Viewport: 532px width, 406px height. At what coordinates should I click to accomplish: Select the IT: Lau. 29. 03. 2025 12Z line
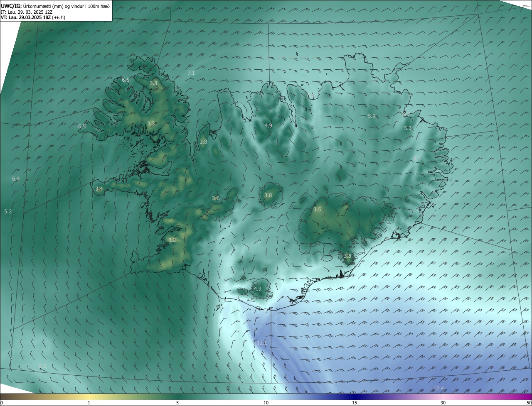pyautogui.click(x=27, y=12)
